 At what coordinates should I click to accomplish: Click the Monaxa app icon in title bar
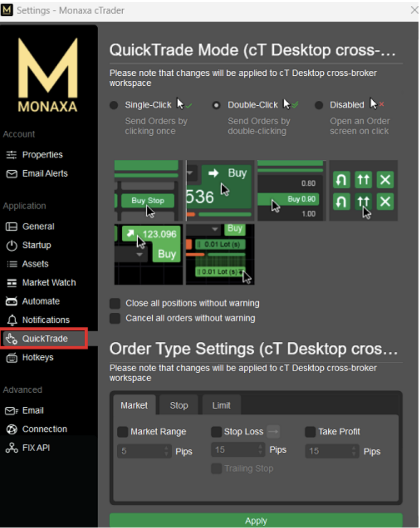pyautogui.click(x=6, y=10)
